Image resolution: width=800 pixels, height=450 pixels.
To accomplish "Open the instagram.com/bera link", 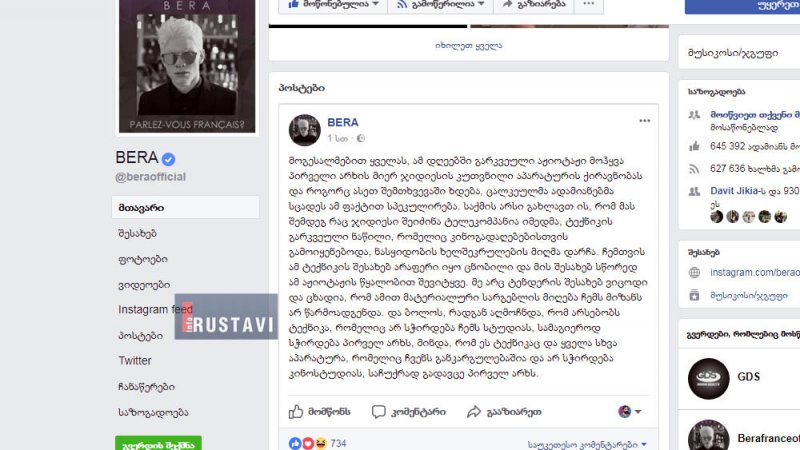I will (755, 272).
